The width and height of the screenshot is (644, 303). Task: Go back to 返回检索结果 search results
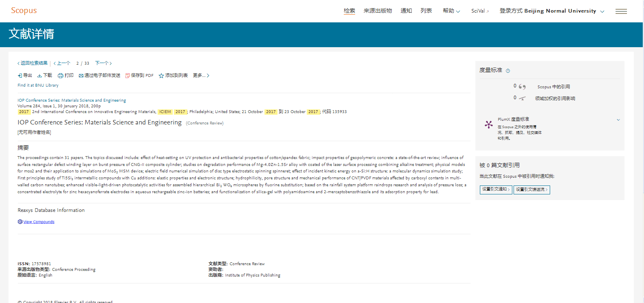(x=33, y=63)
